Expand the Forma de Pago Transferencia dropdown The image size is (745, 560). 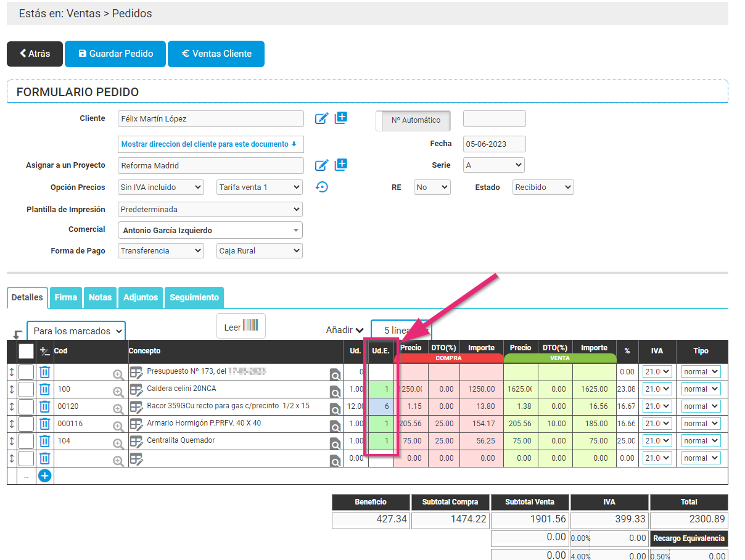point(160,251)
